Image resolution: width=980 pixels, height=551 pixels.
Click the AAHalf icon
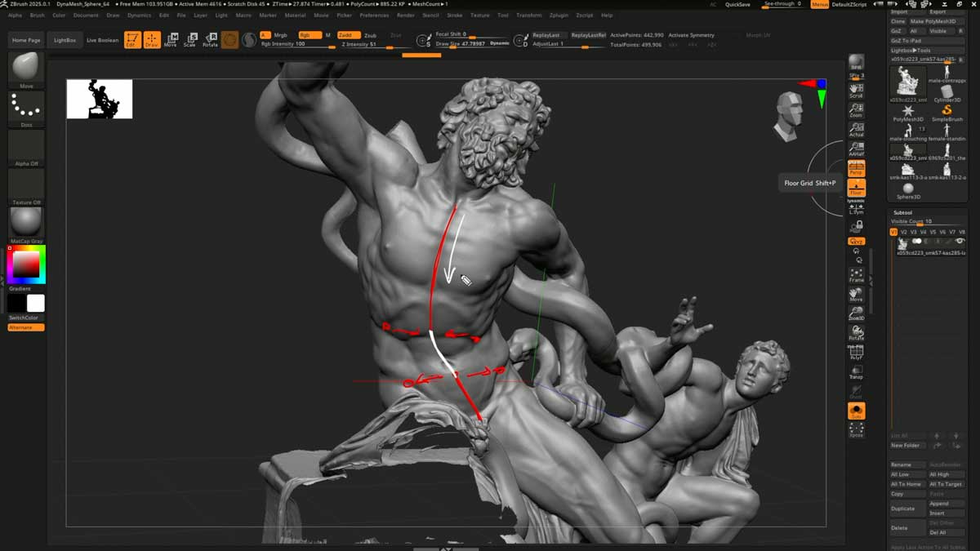coord(856,149)
